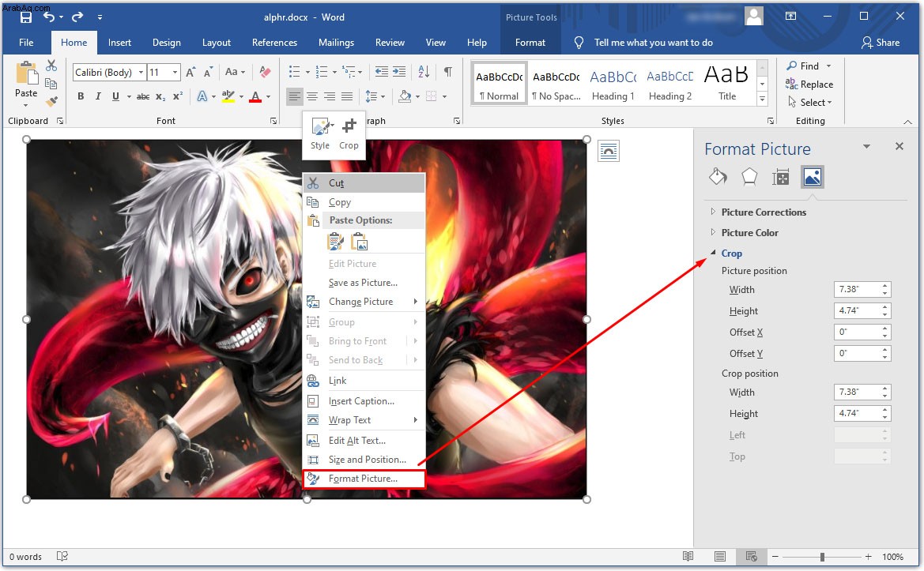Toggle Strikethrough formatting
The height and width of the screenshot is (571, 924).
click(x=142, y=96)
